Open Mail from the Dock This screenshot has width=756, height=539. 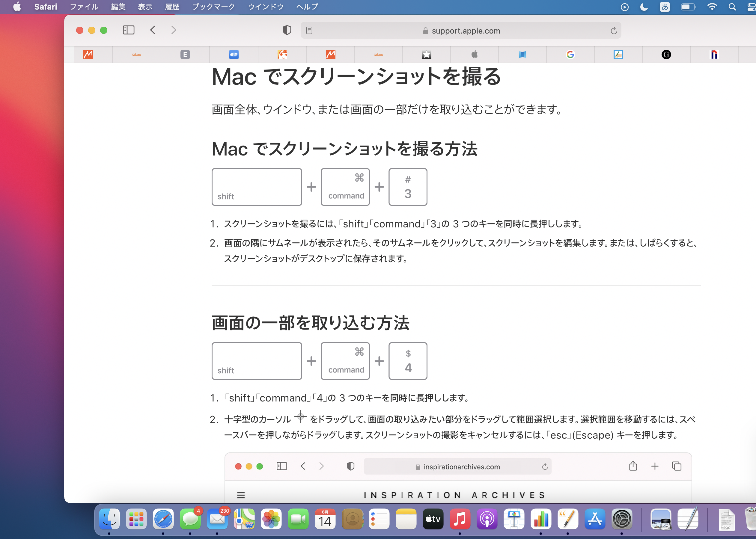(217, 519)
